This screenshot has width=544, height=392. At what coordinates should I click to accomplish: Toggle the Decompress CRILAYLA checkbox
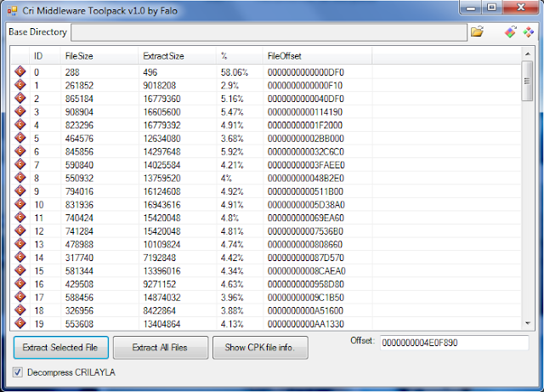pos(17,372)
